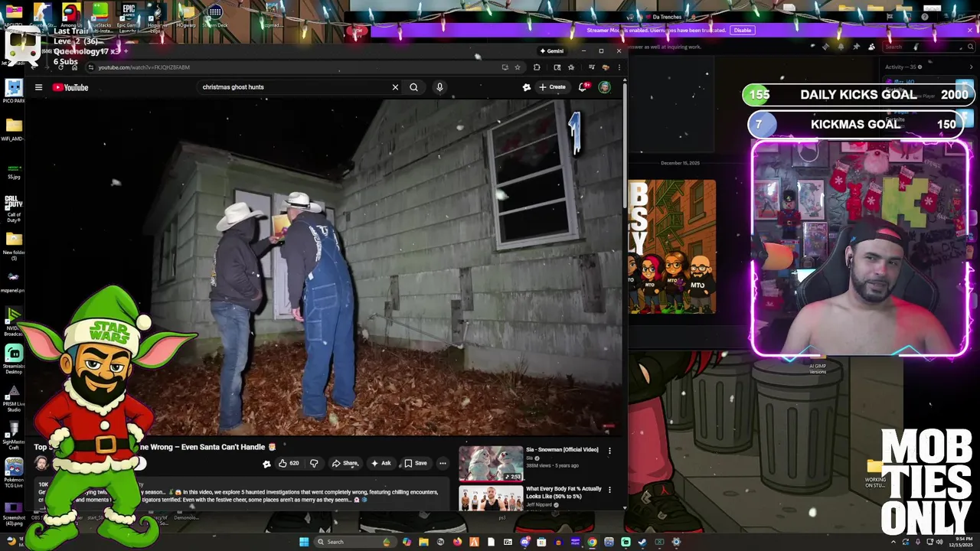Open the Epic Games Launcher desktop shortcut
Screen dimensions: 980x551
tap(128, 15)
